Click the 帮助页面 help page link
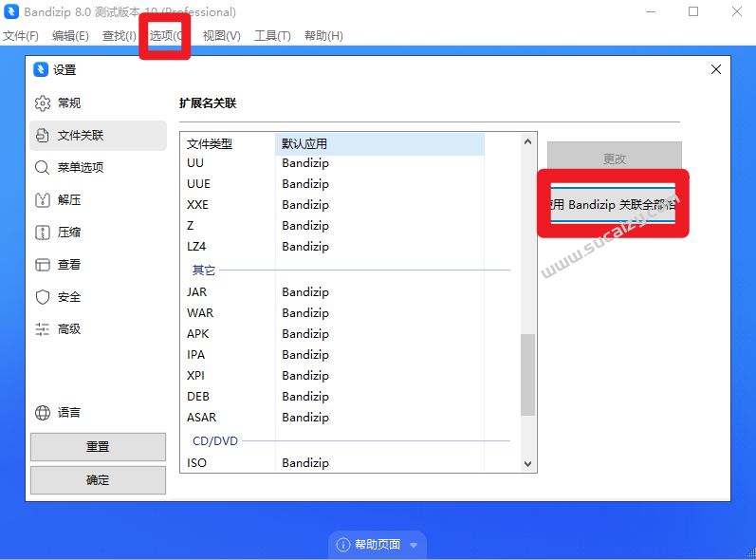 tap(378, 545)
